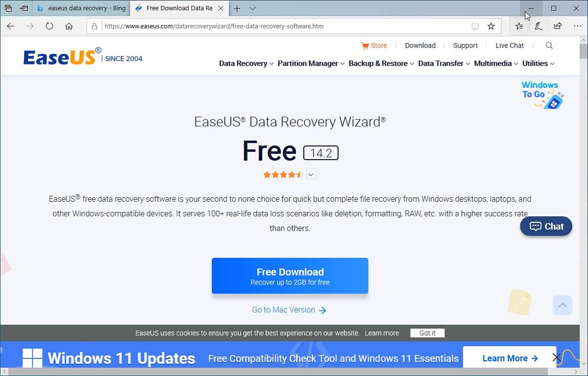The height and width of the screenshot is (376, 588).
Task: Open the Store link with cart icon
Action: 374,46
